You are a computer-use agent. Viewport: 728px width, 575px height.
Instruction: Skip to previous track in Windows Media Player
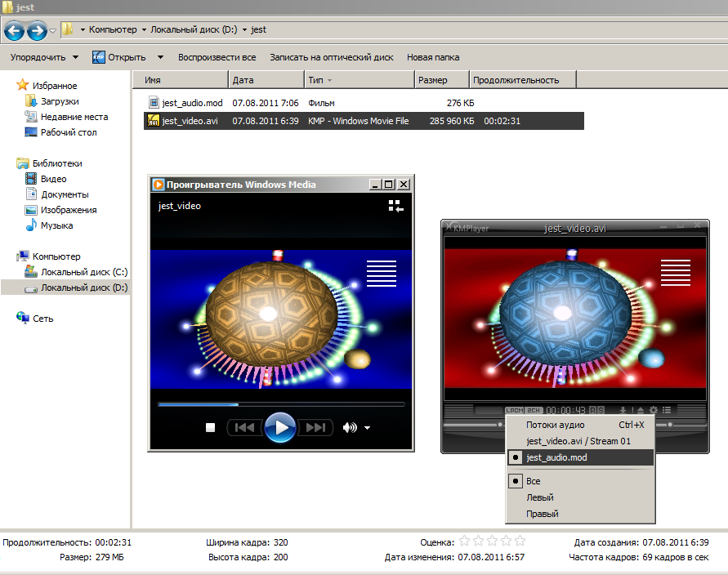click(244, 427)
